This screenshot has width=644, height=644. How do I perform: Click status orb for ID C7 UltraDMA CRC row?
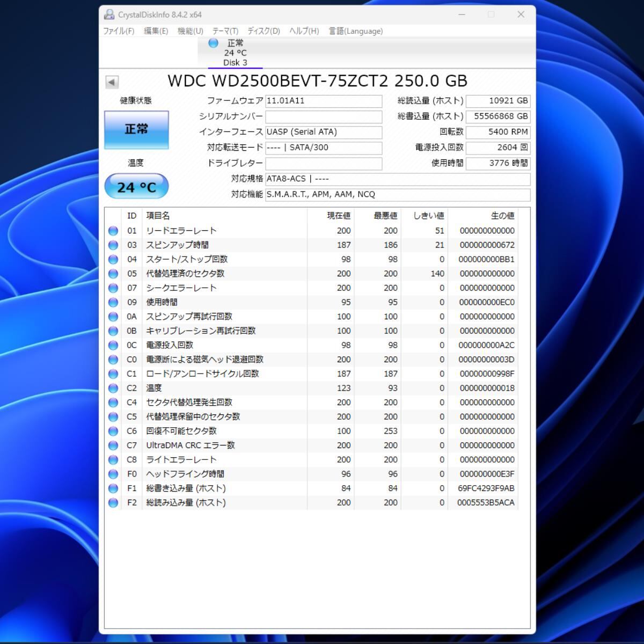pyautogui.click(x=113, y=445)
